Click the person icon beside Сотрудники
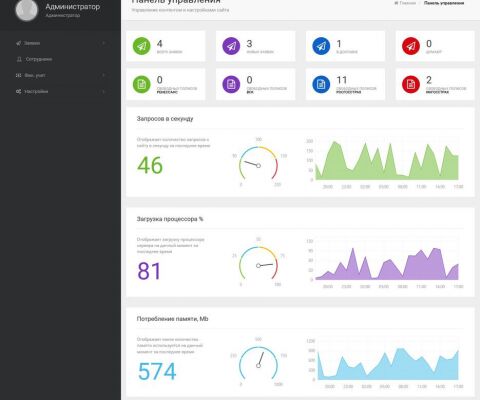 19,59
